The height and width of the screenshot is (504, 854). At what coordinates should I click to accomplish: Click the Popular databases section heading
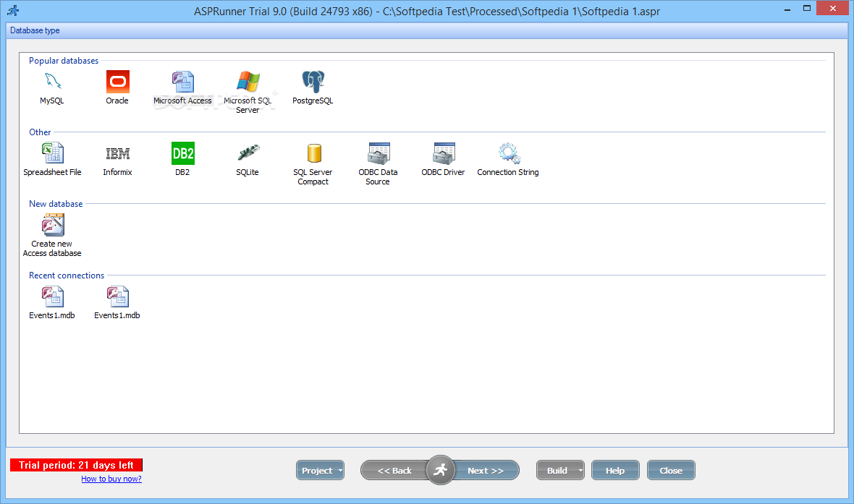coord(64,61)
